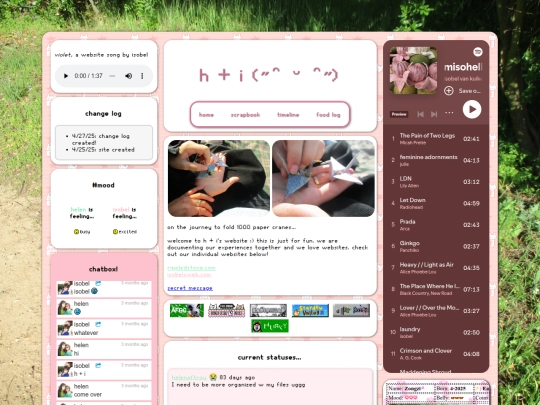This screenshot has height=405, width=540.
Task: Open the home nav link
Action: pos(206,115)
